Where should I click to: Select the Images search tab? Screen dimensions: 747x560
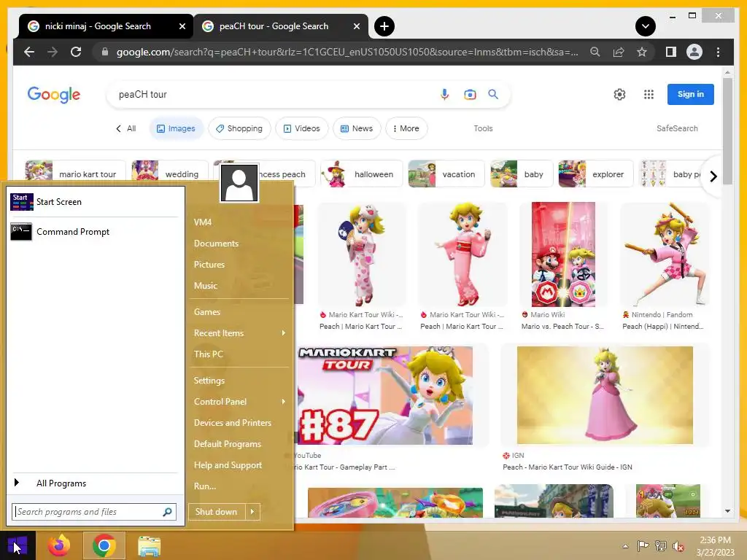click(176, 128)
